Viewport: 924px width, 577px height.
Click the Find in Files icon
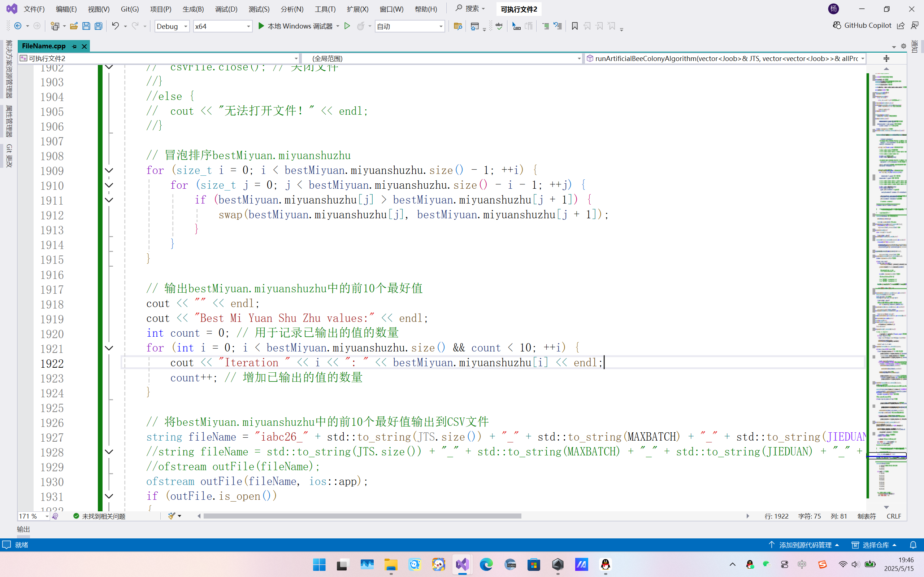coord(457,26)
